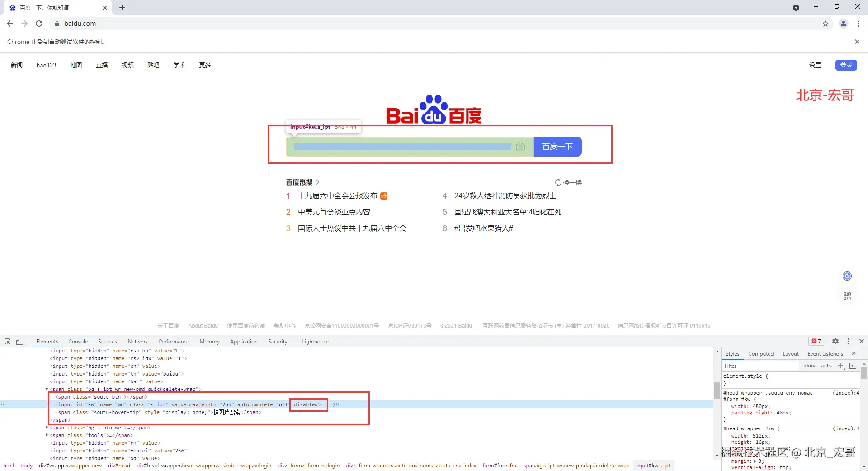This screenshot has width=868, height=471.
Task: Toggle the .cls element classes panel
Action: [x=826, y=366]
